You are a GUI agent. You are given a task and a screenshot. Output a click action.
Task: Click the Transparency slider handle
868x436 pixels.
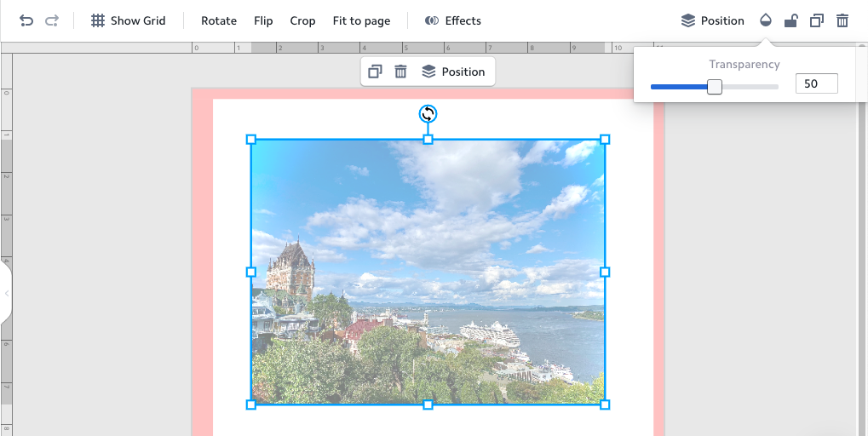coord(715,87)
